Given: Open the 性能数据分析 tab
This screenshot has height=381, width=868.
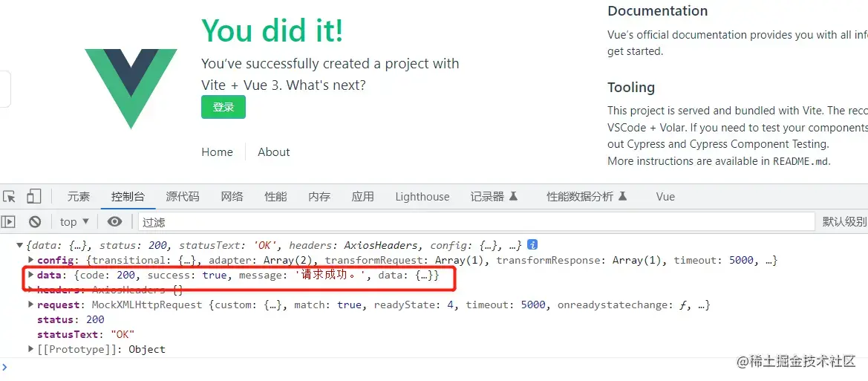Looking at the screenshot, I should click(587, 197).
